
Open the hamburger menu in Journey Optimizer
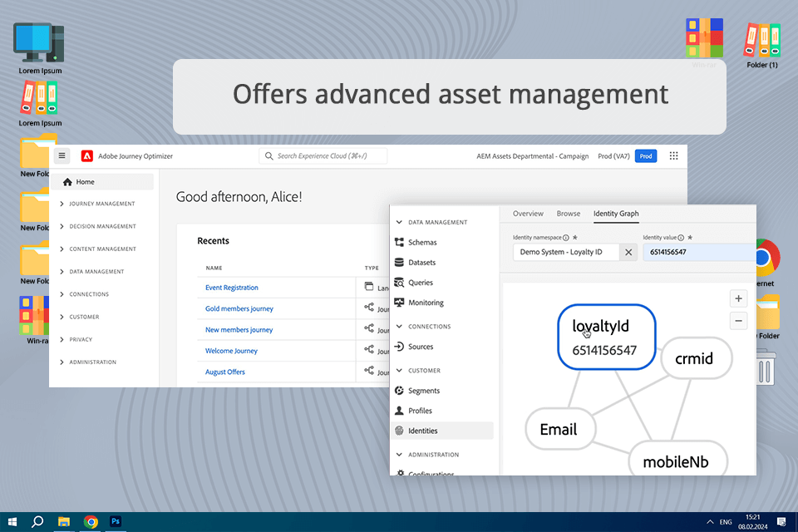[62, 155]
